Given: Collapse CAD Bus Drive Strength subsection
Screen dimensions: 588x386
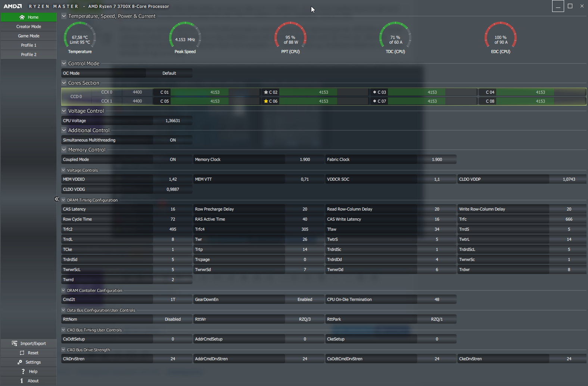Looking at the screenshot, I should tap(63, 350).
